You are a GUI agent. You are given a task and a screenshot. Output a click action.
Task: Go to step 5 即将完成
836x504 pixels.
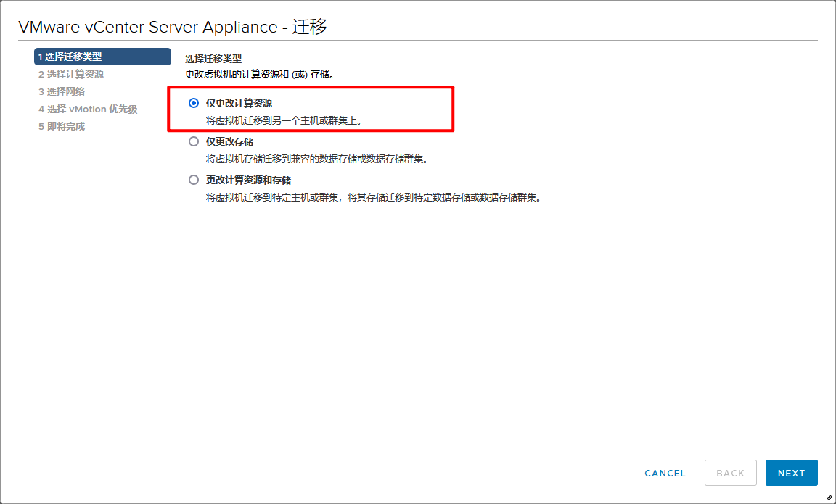click(x=62, y=126)
